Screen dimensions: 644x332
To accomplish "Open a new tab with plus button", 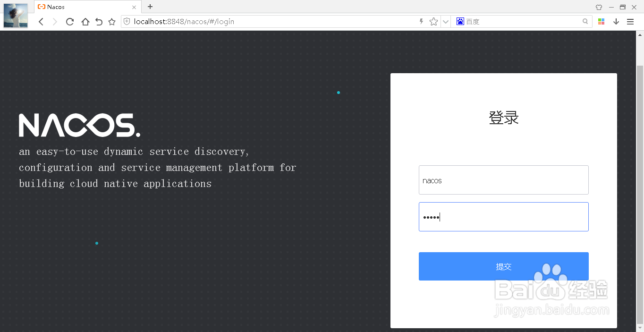I will pos(150,7).
